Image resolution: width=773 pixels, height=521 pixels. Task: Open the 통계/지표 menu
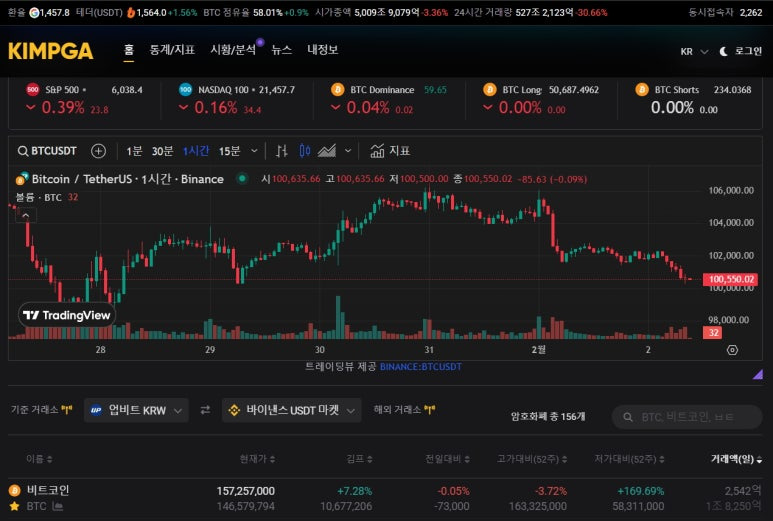click(172, 50)
